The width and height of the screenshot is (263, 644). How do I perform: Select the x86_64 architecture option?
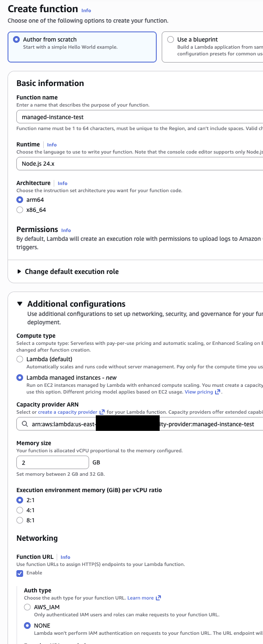click(20, 209)
